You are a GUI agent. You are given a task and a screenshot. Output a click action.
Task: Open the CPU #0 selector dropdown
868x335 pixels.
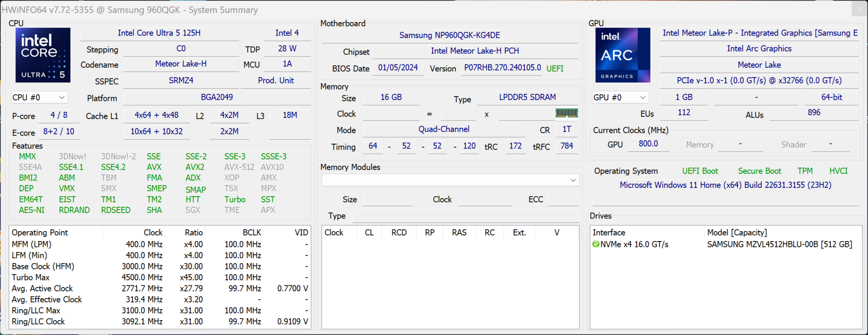39,98
